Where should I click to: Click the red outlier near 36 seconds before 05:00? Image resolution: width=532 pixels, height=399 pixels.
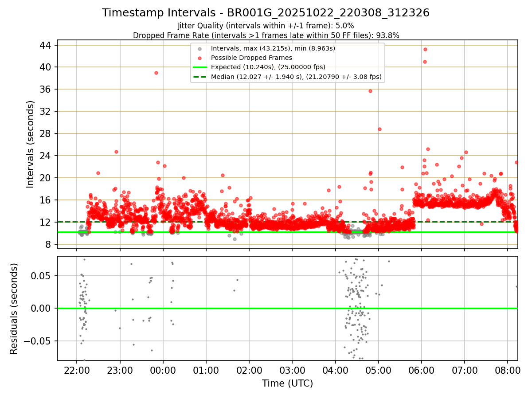(370, 91)
